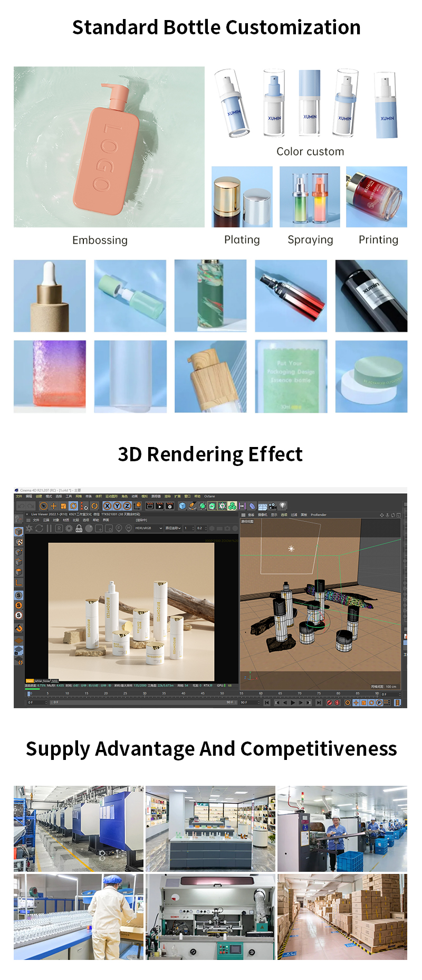Click timeline ruler at frame 45
This screenshot has height=980, width=422.
pos(203,693)
